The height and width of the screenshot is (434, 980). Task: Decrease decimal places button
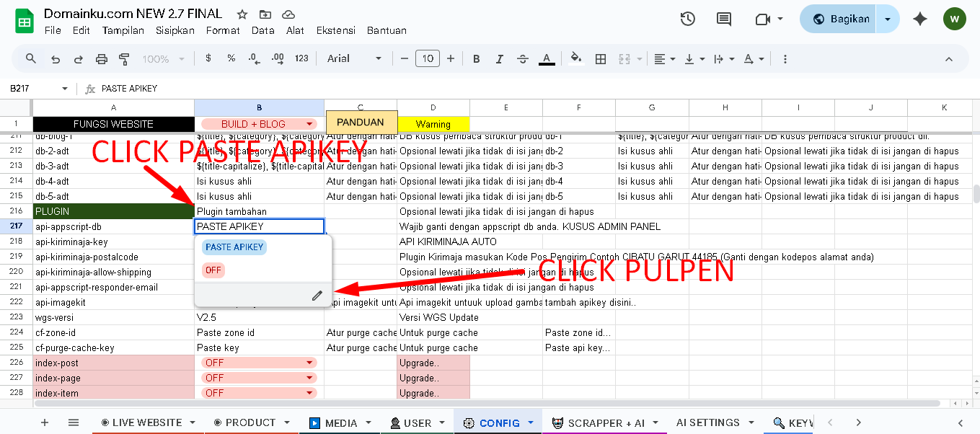pos(254,58)
